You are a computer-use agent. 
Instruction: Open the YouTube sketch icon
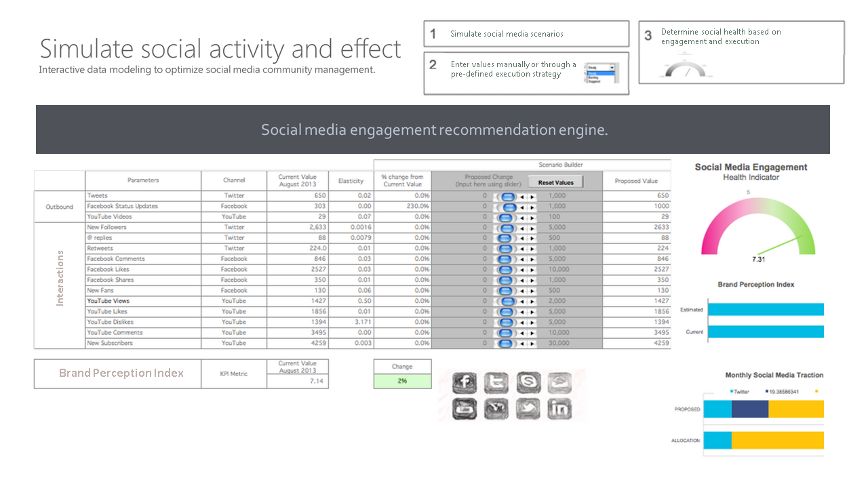click(x=465, y=408)
